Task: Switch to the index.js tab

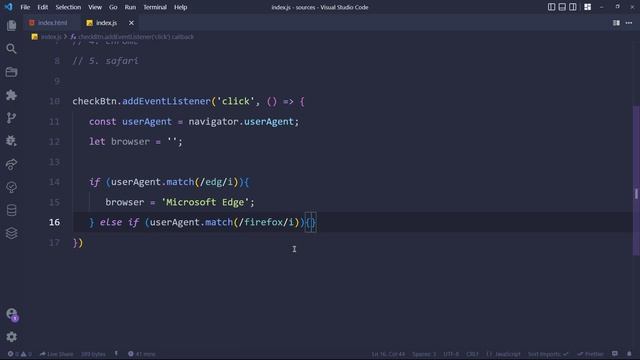Action: [106, 23]
